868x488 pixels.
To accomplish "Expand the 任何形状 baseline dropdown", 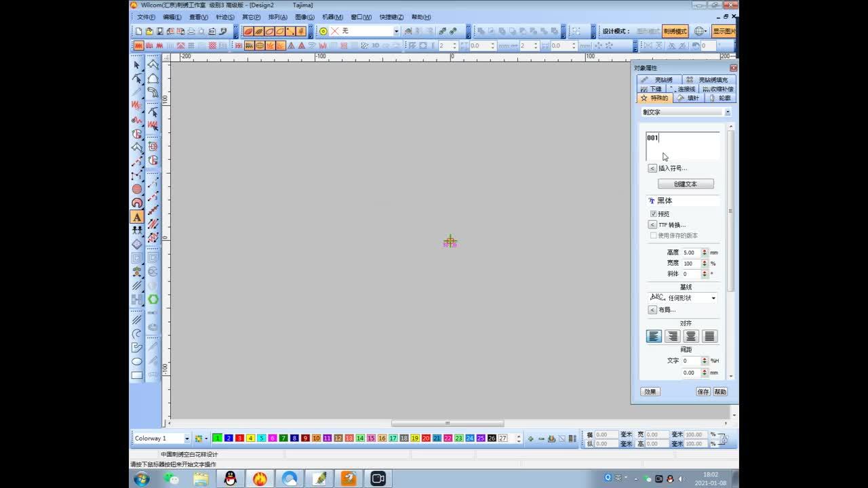I will (x=713, y=298).
